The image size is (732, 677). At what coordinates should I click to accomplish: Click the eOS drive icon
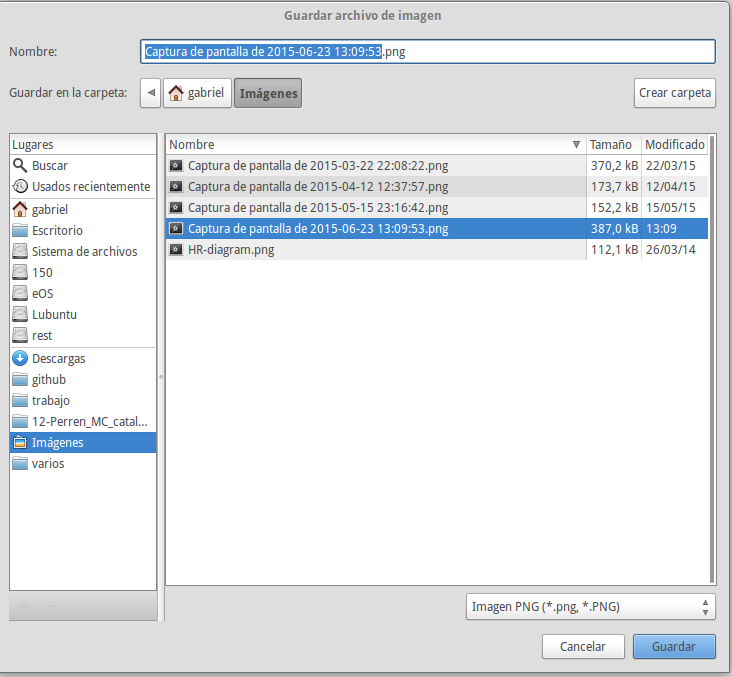tap(20, 293)
